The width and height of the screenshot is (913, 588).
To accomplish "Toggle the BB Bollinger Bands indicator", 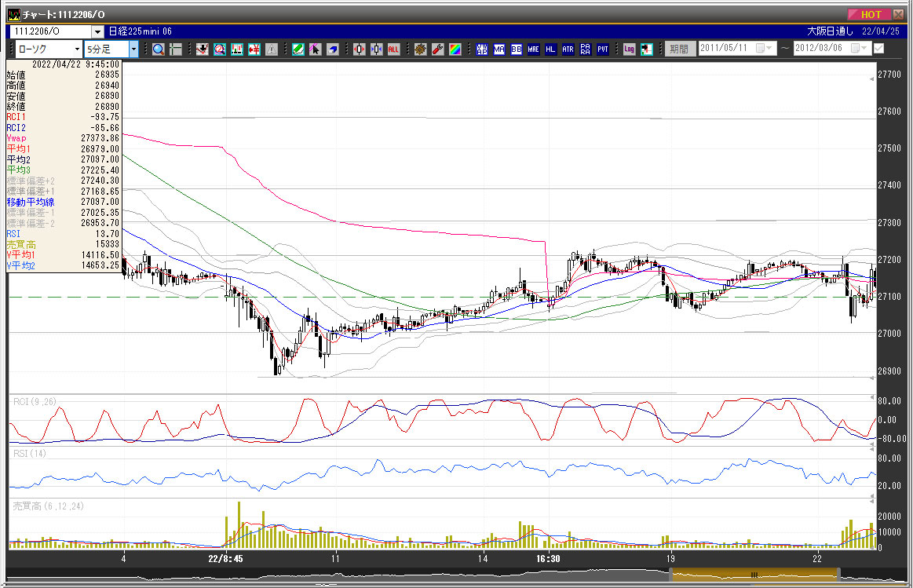I will [x=516, y=49].
